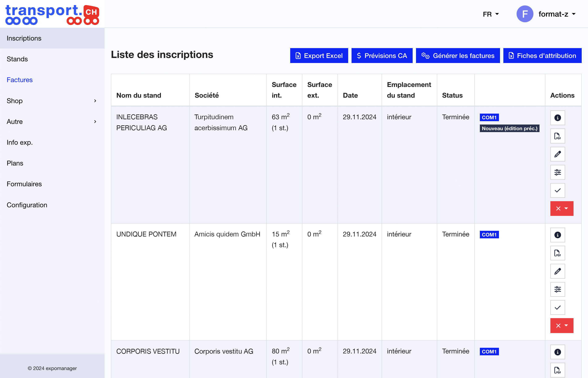Show info for CORPORIS VESTITU row
Viewport: 588px width, 378px height.
click(x=557, y=352)
